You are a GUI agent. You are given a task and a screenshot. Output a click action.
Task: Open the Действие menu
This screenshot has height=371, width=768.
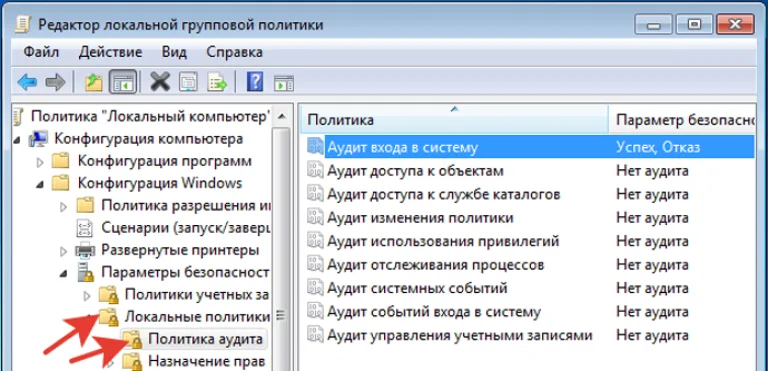pos(110,52)
